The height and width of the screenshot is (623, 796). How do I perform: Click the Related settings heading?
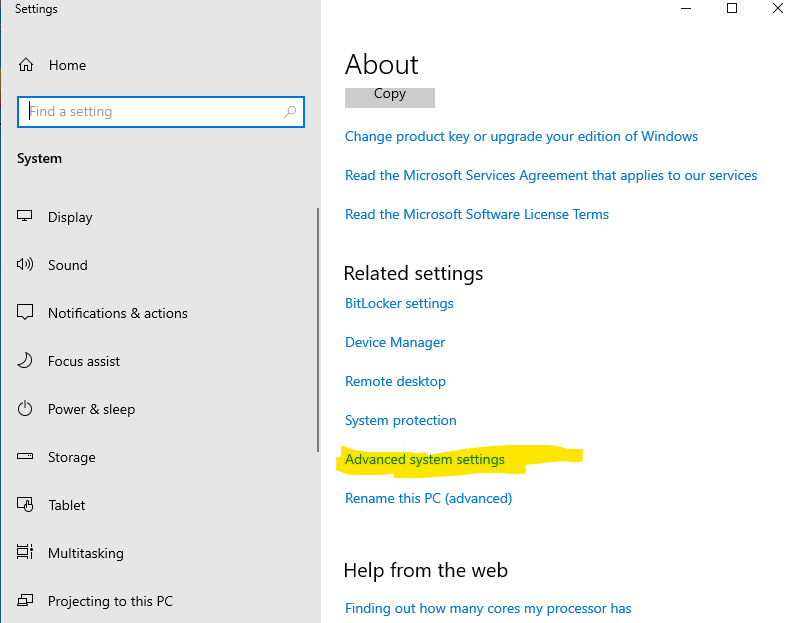(413, 274)
